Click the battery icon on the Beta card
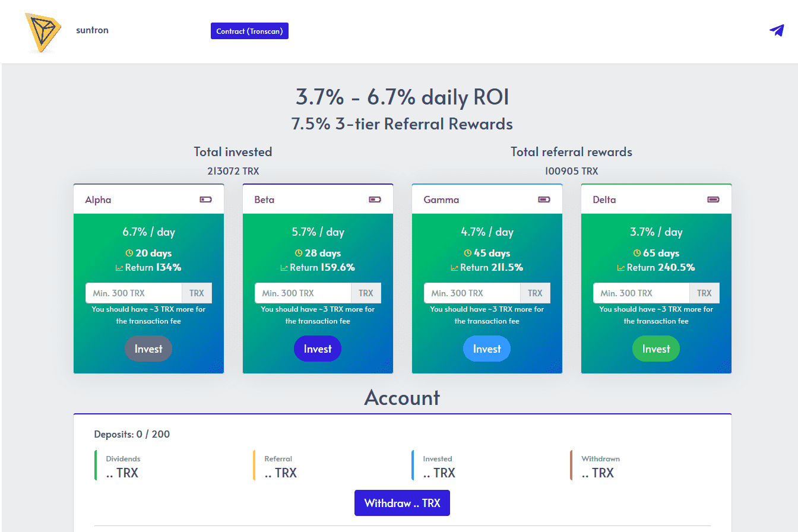The width and height of the screenshot is (798, 532). [374, 199]
